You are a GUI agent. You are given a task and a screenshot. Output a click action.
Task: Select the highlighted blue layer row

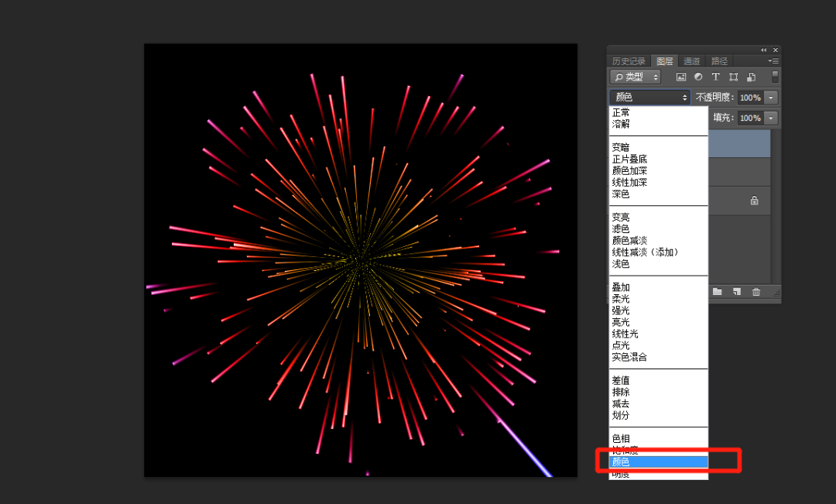pyautogui.click(x=739, y=143)
